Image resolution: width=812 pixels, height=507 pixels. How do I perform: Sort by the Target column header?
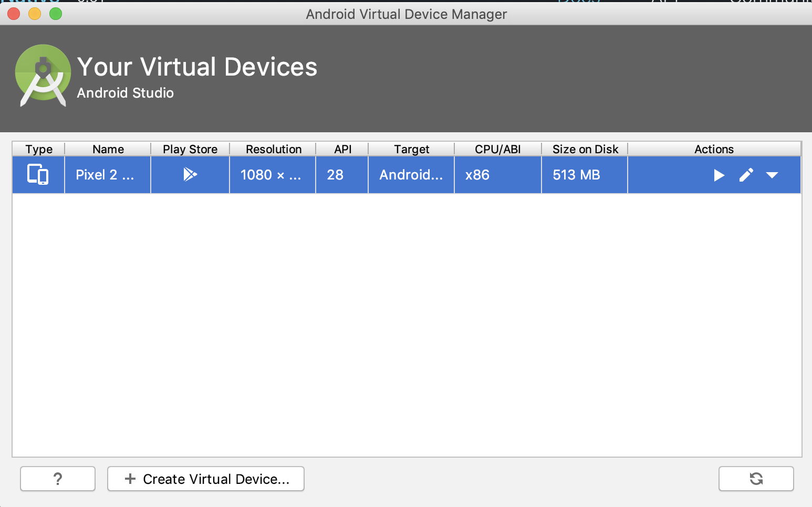(412, 149)
